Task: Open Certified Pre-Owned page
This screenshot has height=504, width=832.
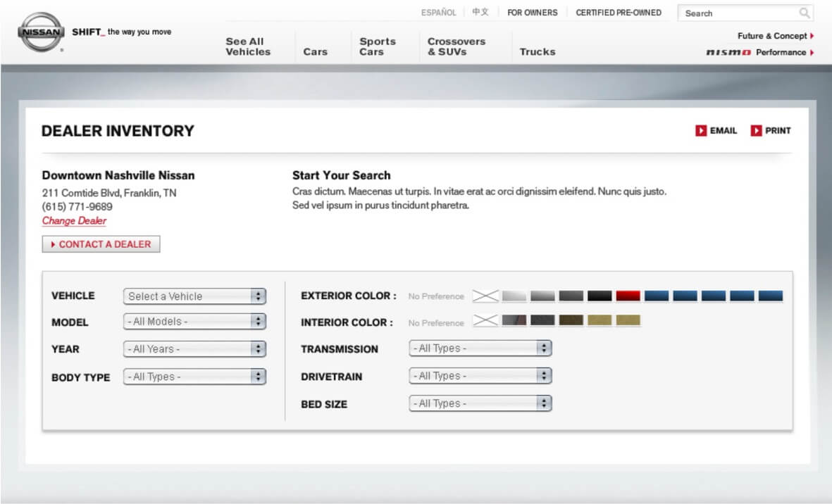Action: coord(618,12)
